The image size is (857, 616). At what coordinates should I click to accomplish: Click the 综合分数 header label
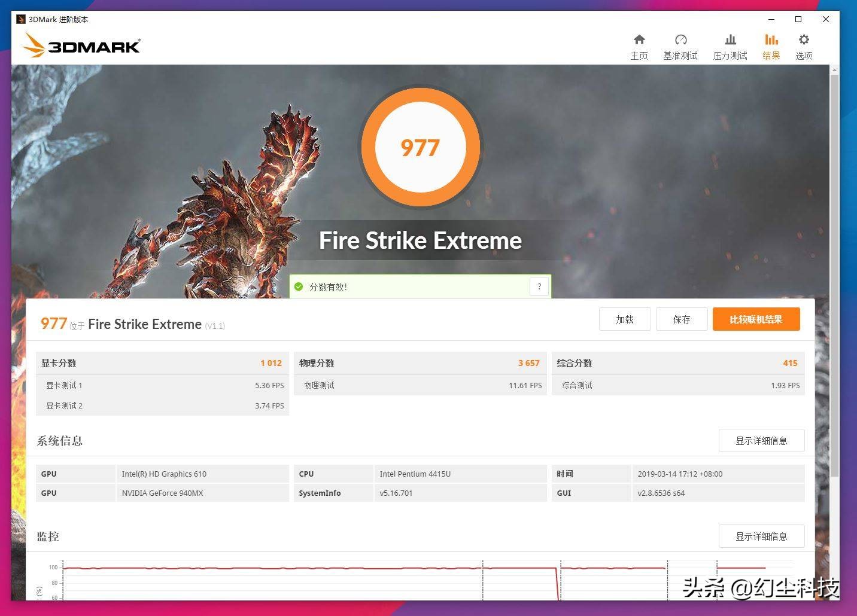[575, 363]
